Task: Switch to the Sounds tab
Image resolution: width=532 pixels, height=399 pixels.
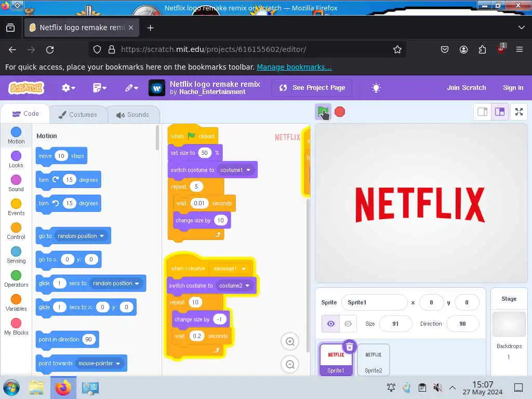Action: click(x=133, y=115)
